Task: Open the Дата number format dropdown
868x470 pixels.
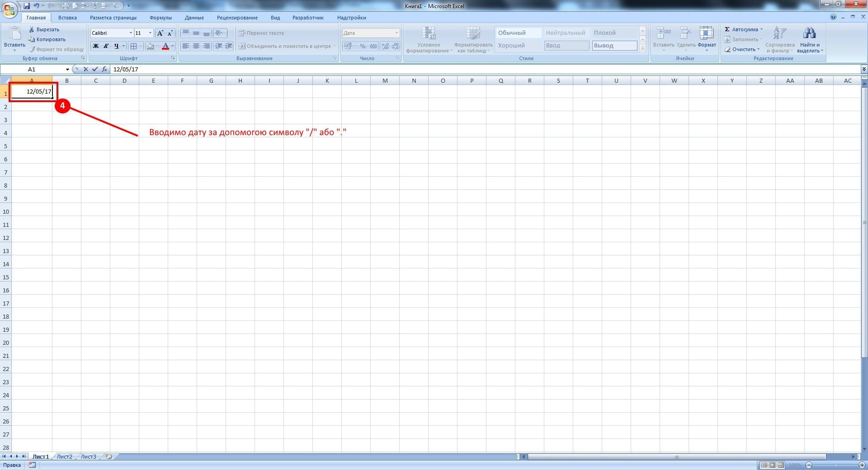Action: (396, 33)
